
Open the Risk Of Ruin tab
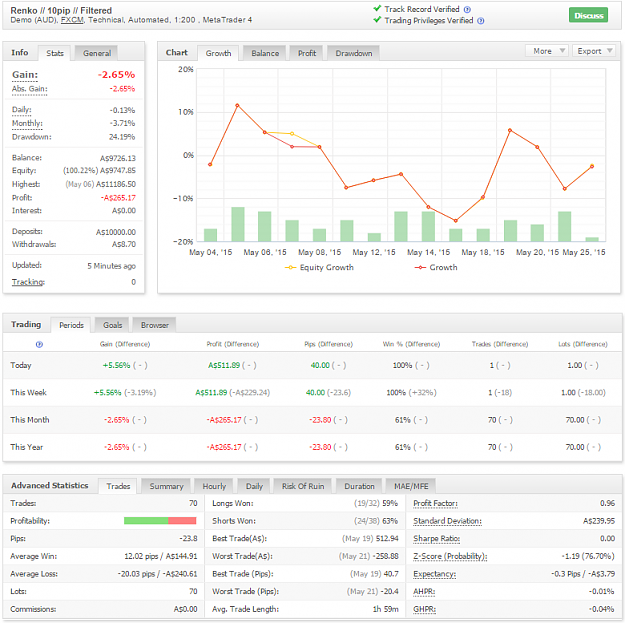[303, 486]
